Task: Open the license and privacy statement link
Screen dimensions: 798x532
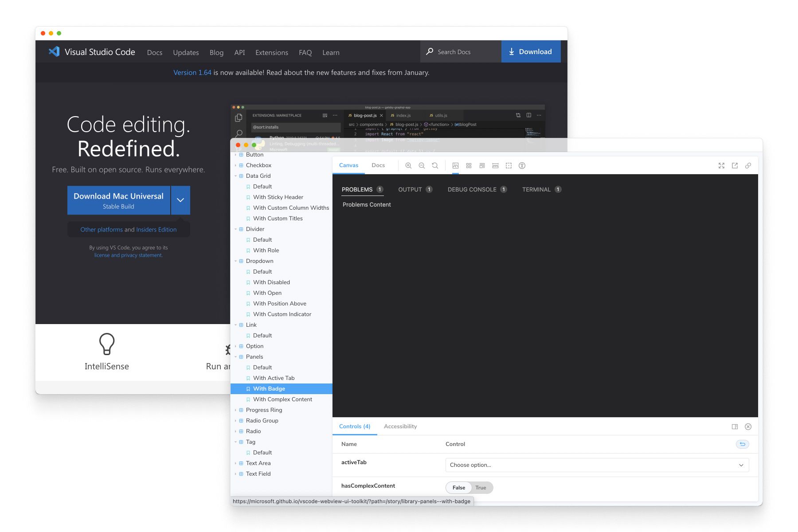Action: pos(128,255)
